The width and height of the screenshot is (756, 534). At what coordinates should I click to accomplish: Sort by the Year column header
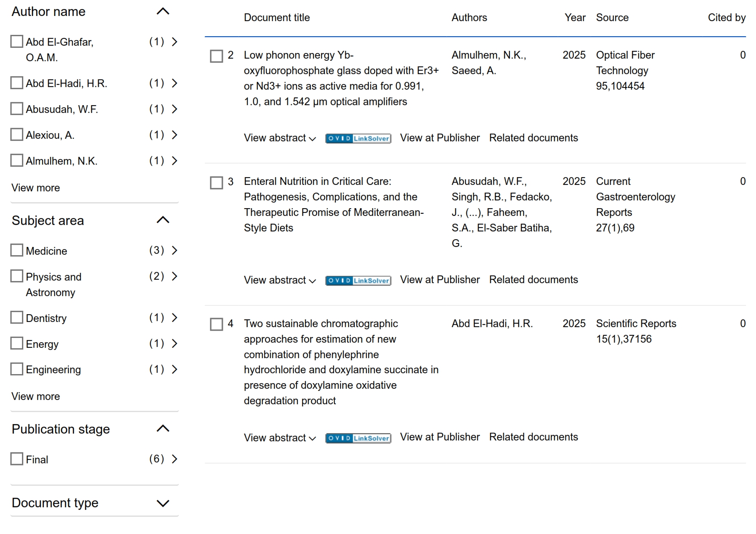tap(575, 18)
